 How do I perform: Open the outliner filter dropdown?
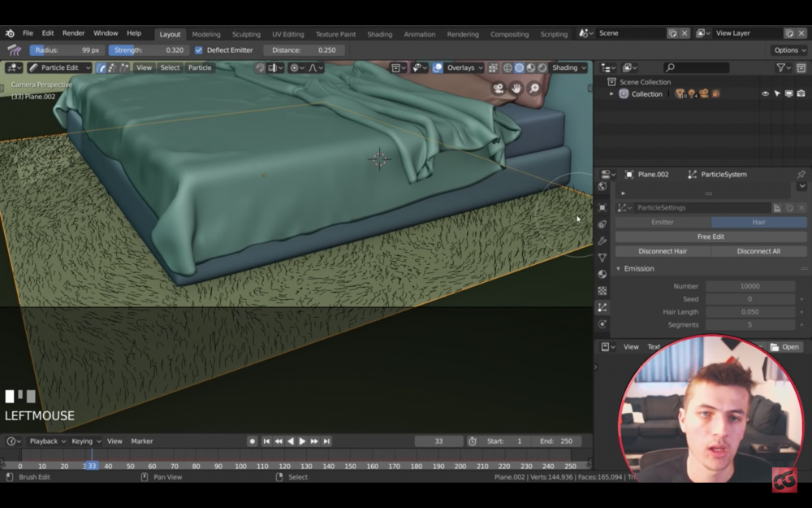coord(783,68)
